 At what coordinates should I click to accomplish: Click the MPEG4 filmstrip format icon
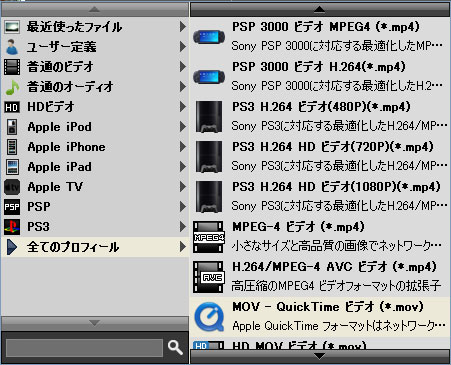209,237
